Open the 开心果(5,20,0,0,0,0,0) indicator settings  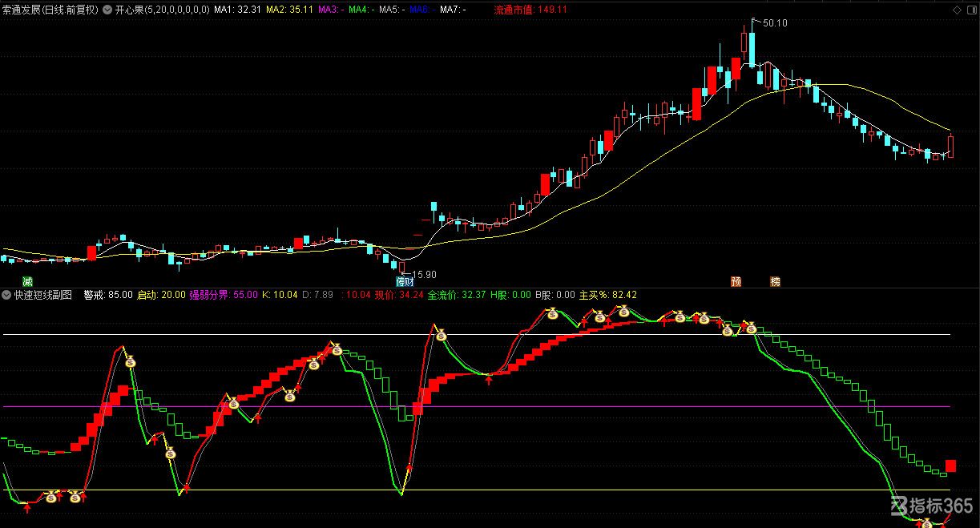[163, 10]
